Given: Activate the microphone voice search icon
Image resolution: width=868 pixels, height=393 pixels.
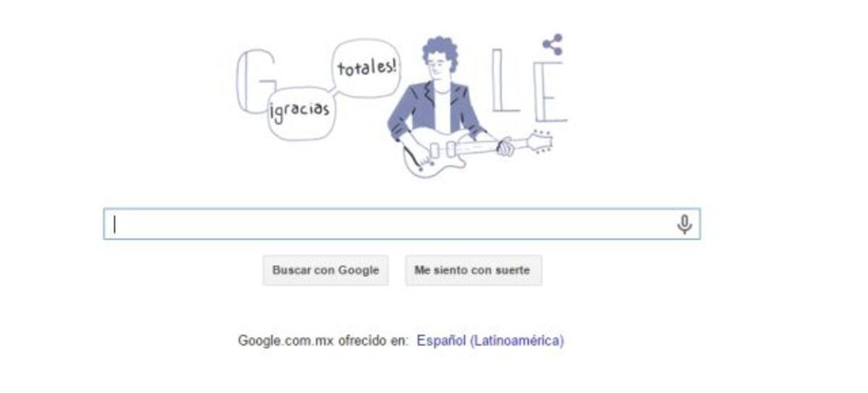Looking at the screenshot, I should (684, 225).
